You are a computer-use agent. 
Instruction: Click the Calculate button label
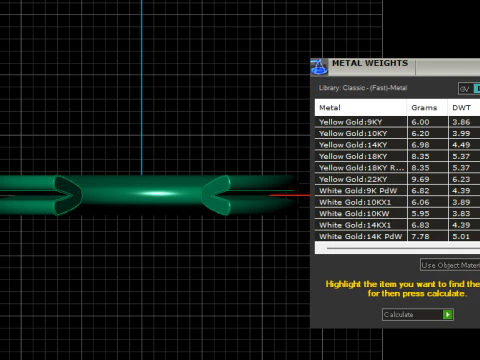(398, 314)
